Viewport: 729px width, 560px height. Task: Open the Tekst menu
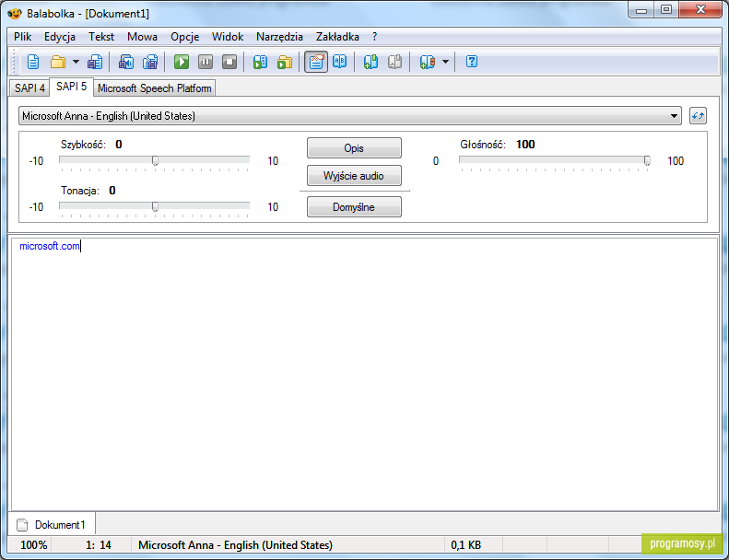(101, 37)
